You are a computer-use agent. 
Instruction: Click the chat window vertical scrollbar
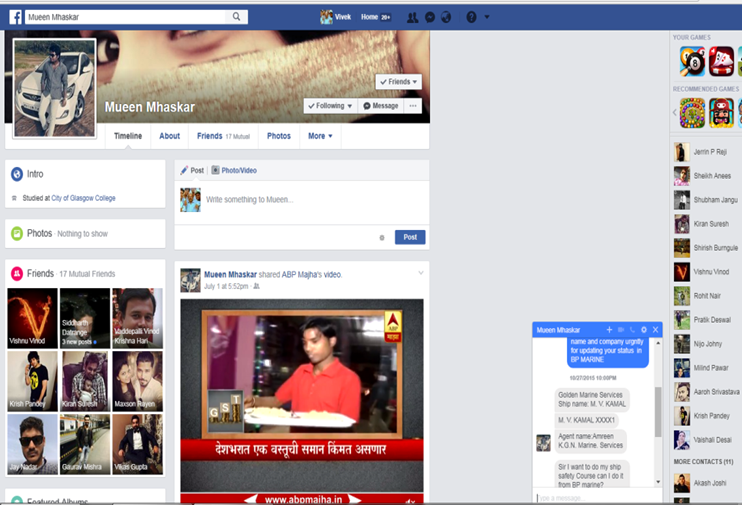pos(658,412)
